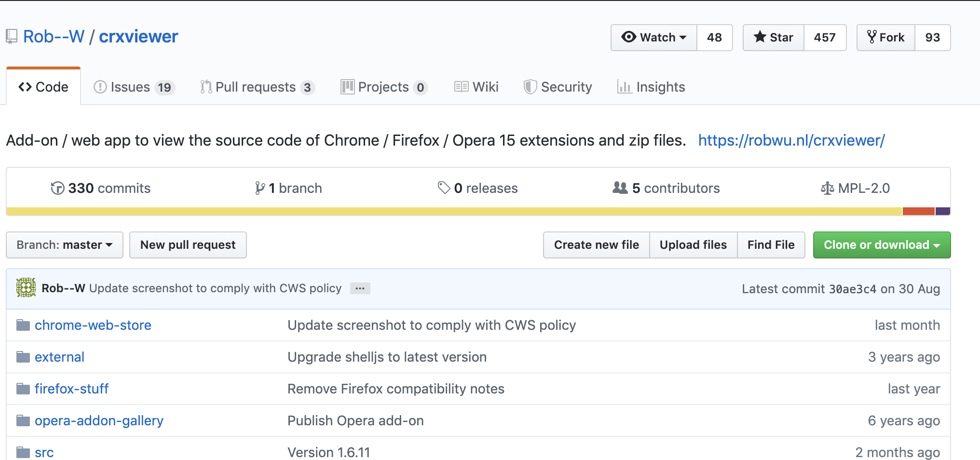
Task: Open the firefox-stuff folder
Action: point(71,389)
